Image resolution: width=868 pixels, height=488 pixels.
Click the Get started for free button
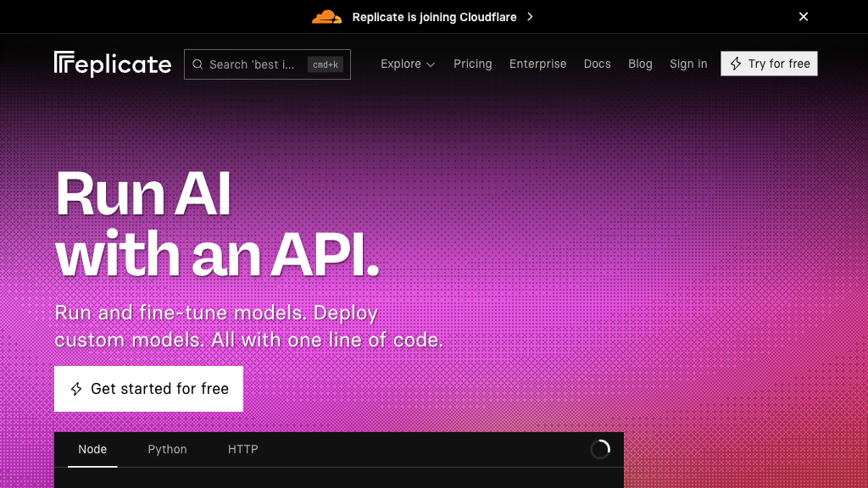(148, 389)
